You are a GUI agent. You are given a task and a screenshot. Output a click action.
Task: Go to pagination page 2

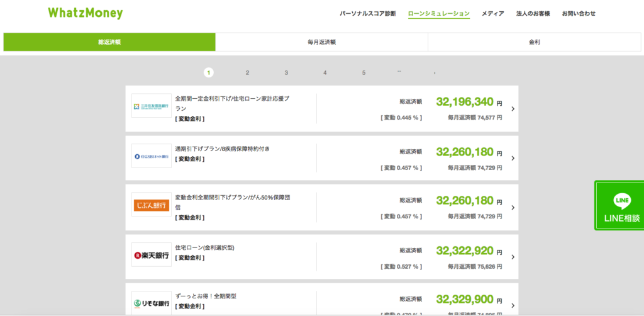tap(247, 73)
